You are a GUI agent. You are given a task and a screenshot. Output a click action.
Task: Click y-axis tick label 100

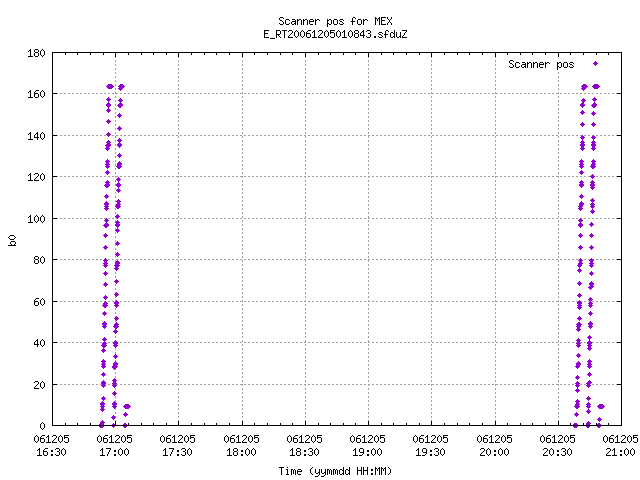coord(36,219)
